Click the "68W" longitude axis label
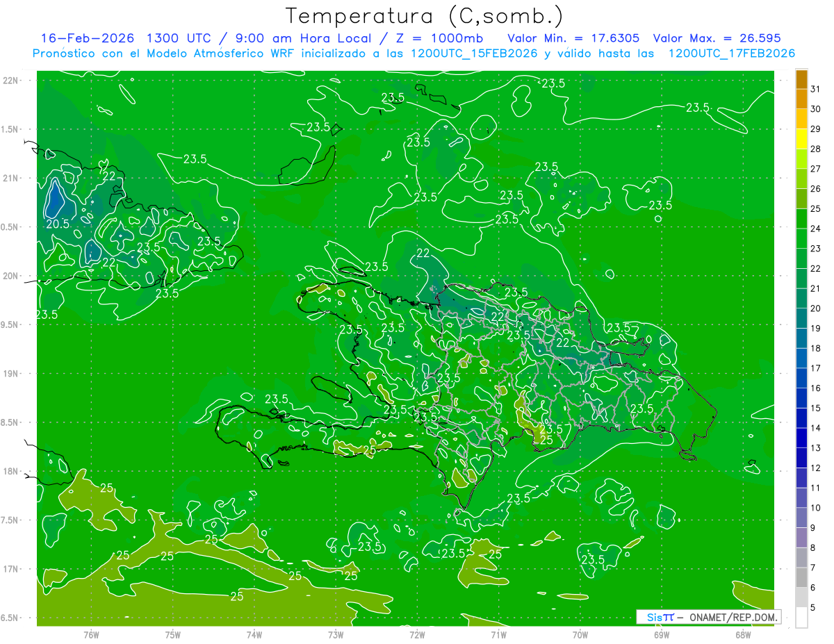 pyautogui.click(x=743, y=634)
